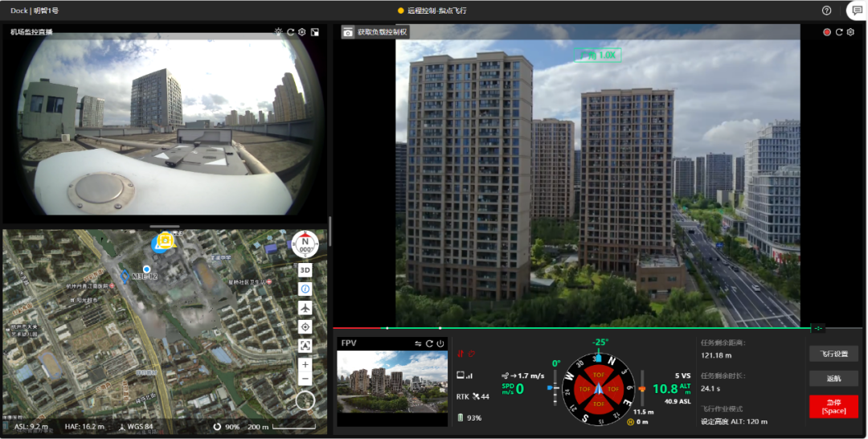Click the 返航 return-to-home button
The image size is (868, 439).
point(833,379)
